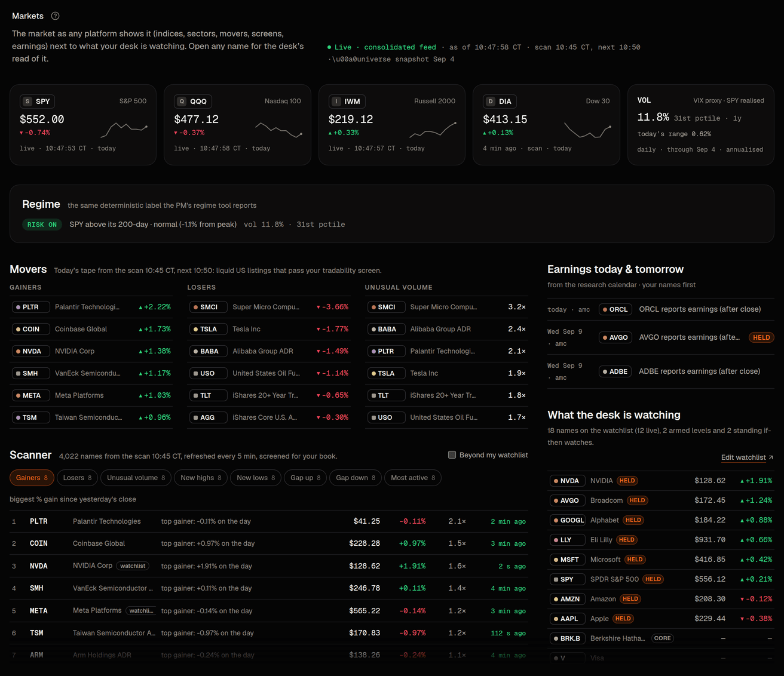Open BRK.B chip in desk watchlist
The width and height of the screenshot is (784, 676).
point(567,638)
